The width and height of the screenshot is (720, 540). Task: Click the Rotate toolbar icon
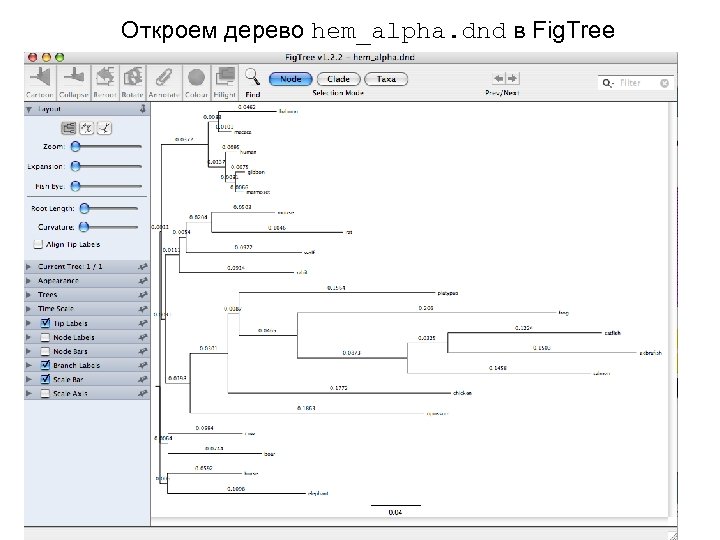pyautogui.click(x=133, y=77)
